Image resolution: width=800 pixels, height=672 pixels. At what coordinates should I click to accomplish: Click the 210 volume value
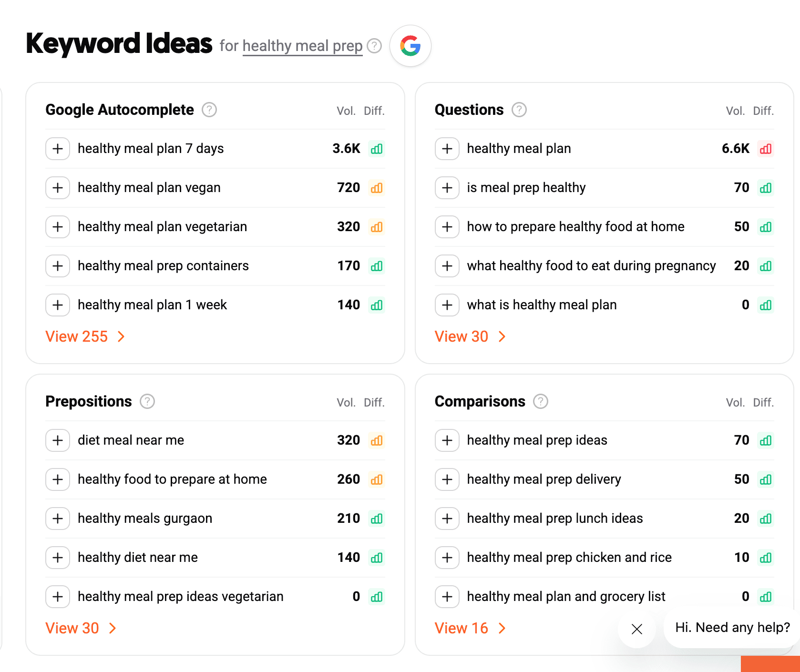coord(349,519)
